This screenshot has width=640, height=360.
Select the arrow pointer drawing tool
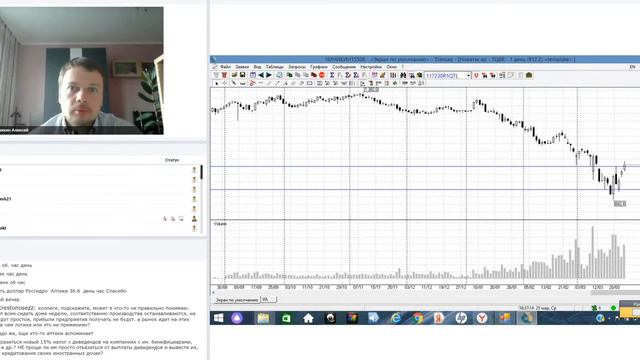(216, 83)
